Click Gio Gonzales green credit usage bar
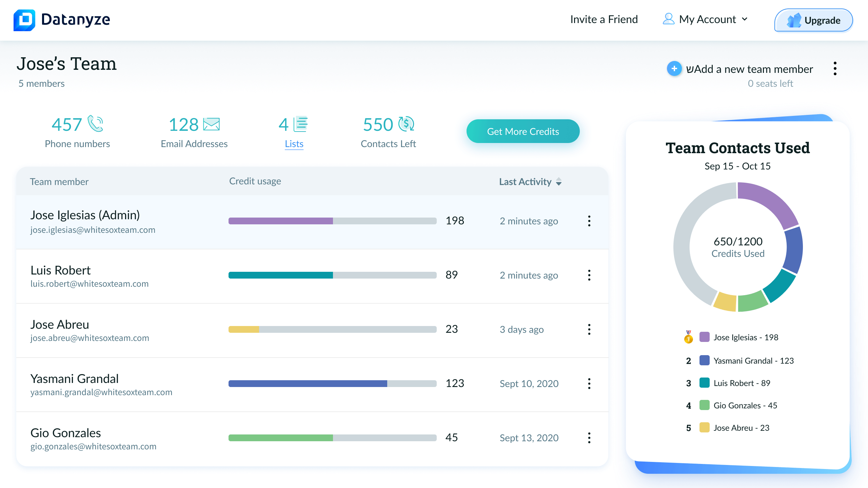Screen dimensions: 868x488 tap(281, 438)
